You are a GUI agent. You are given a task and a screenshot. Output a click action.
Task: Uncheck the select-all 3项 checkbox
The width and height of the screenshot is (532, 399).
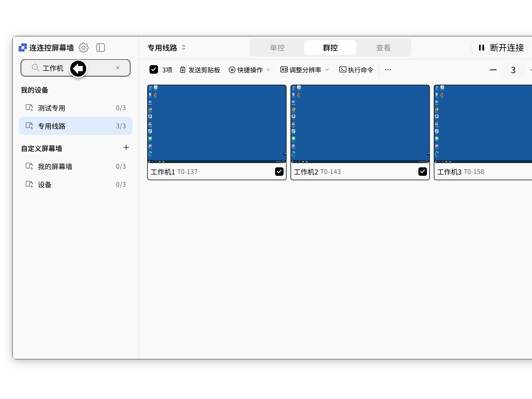pos(154,70)
